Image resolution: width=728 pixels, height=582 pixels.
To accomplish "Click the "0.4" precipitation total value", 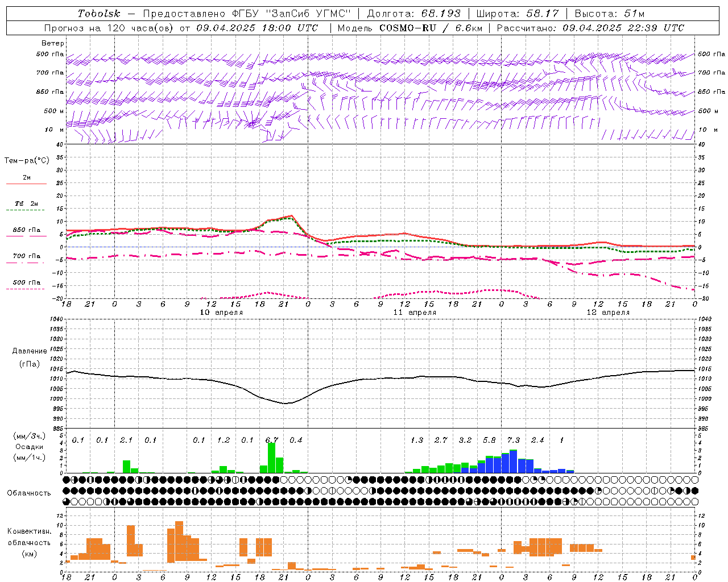I will [296, 440].
